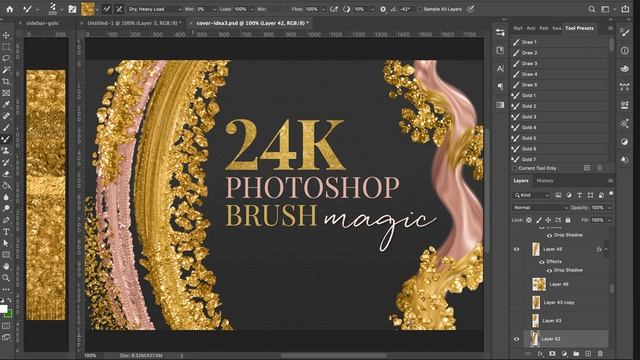Hide Layer 42 with its eye icon
Screen dimensions: 640x360
click(x=516, y=339)
